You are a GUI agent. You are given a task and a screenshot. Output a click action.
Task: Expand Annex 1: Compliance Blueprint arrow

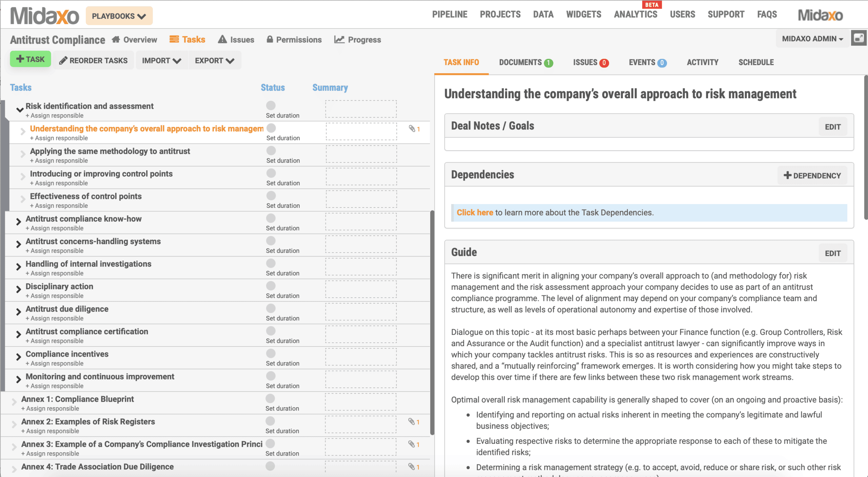pyautogui.click(x=14, y=402)
